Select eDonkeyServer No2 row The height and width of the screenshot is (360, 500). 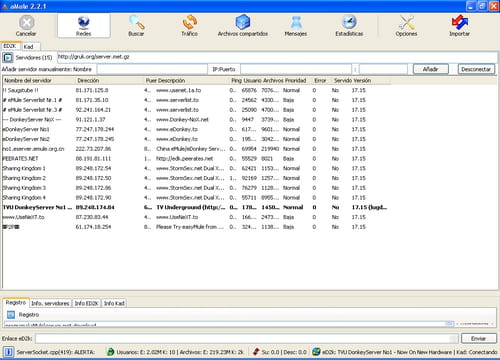(197, 139)
